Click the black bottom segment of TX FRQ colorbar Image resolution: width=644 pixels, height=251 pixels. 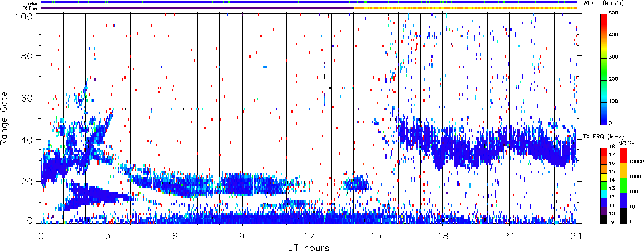coord(603,219)
